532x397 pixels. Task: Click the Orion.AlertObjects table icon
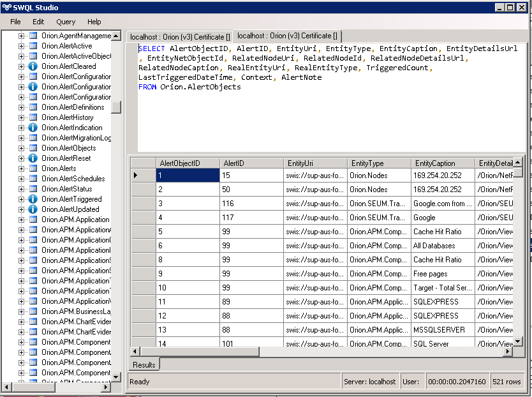click(33, 147)
